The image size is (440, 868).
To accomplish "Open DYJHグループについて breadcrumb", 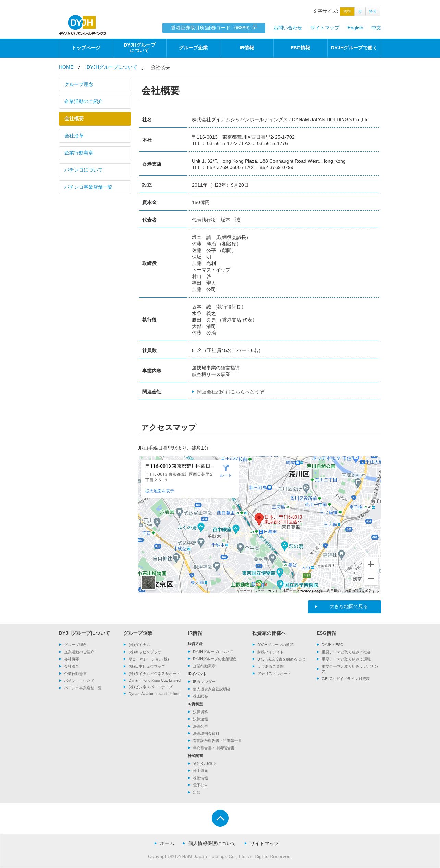I will (112, 67).
